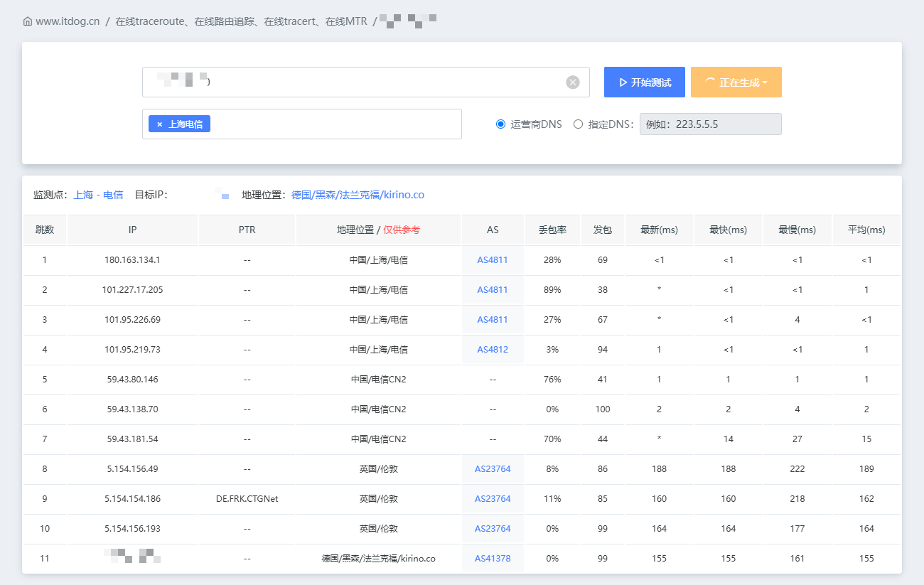924x585 pixels.
Task: Click the 跳数 column header
Action: (45, 230)
